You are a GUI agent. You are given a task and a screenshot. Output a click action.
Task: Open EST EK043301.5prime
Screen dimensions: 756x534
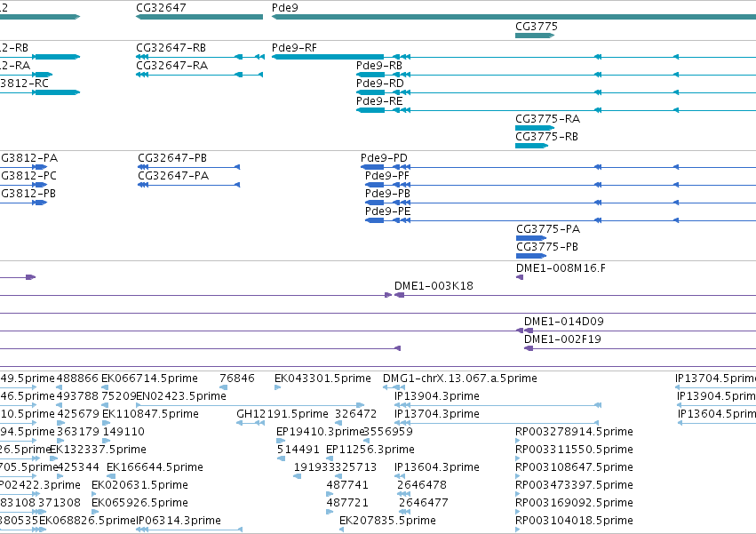tap(322, 379)
